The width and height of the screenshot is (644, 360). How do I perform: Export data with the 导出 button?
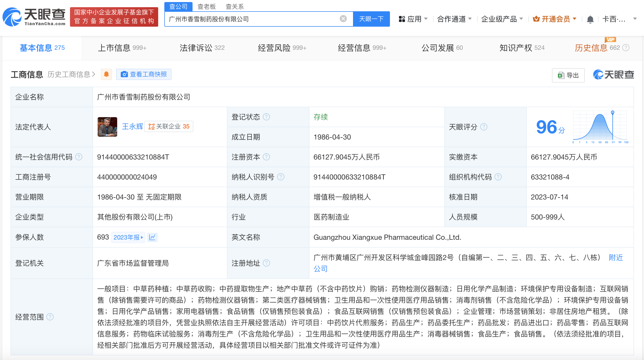click(568, 75)
